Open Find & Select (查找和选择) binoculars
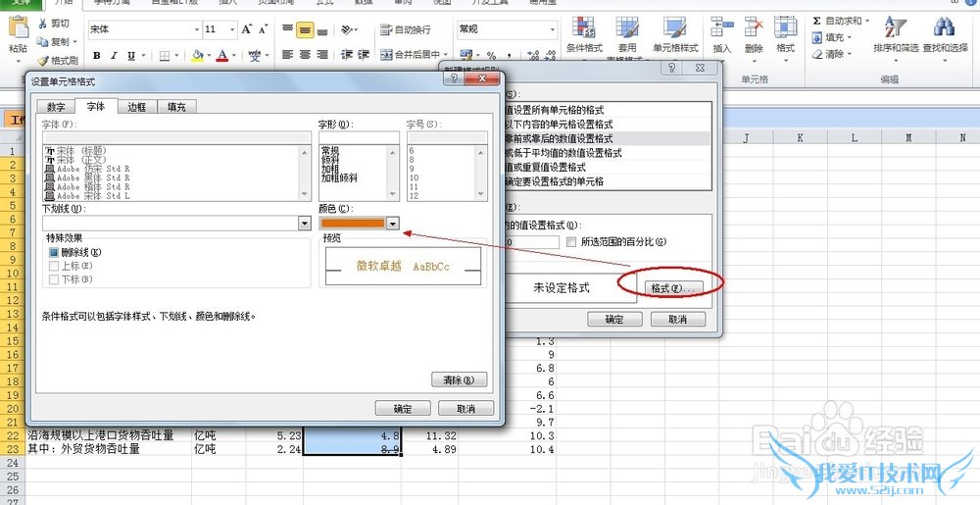 [x=945, y=35]
